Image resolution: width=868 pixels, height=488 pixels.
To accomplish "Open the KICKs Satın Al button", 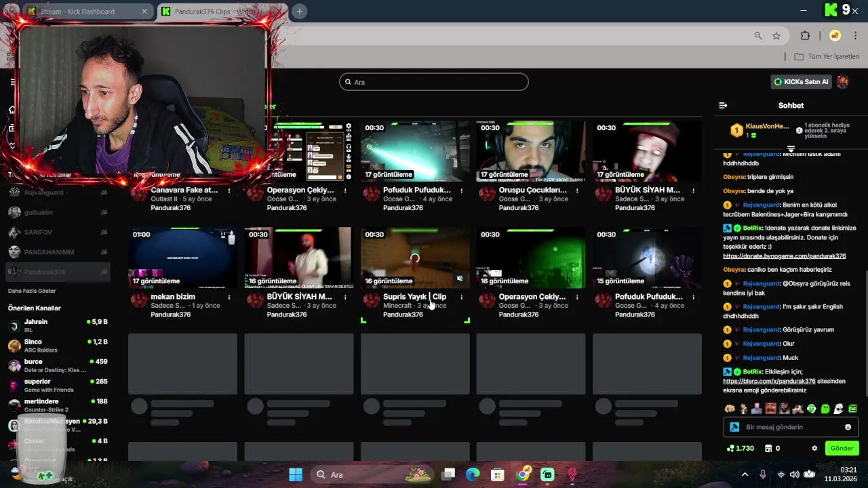I will tap(802, 82).
